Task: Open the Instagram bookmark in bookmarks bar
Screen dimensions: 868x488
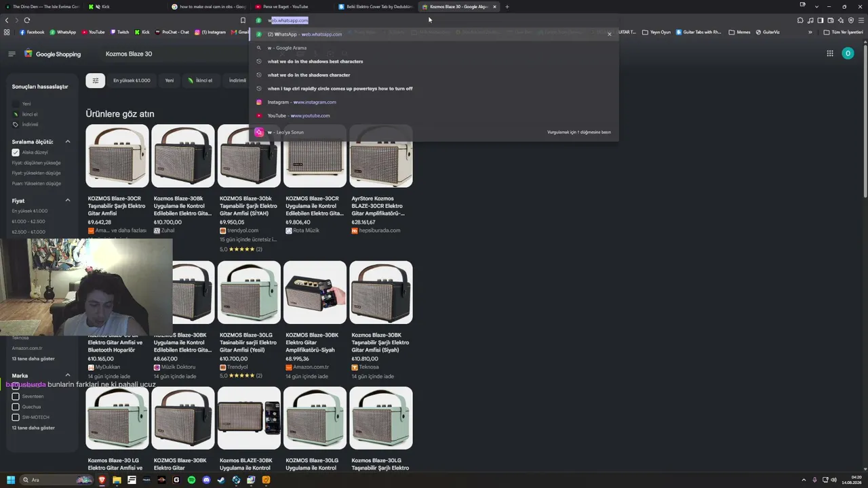Action: [x=210, y=32]
